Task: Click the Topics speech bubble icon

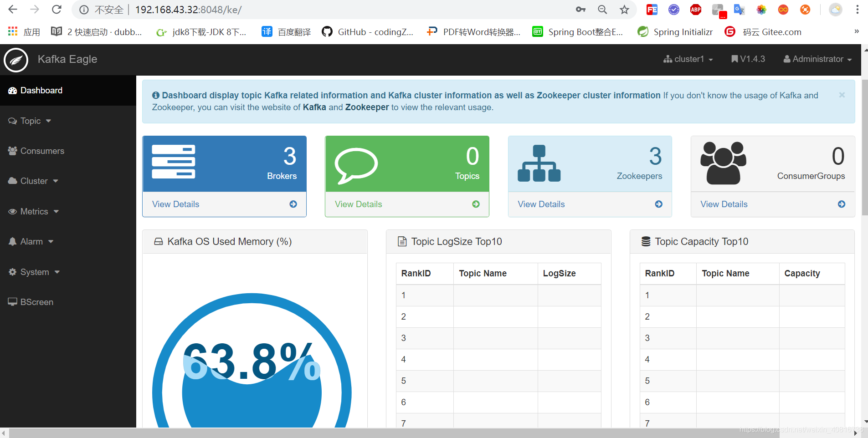Action: (356, 165)
